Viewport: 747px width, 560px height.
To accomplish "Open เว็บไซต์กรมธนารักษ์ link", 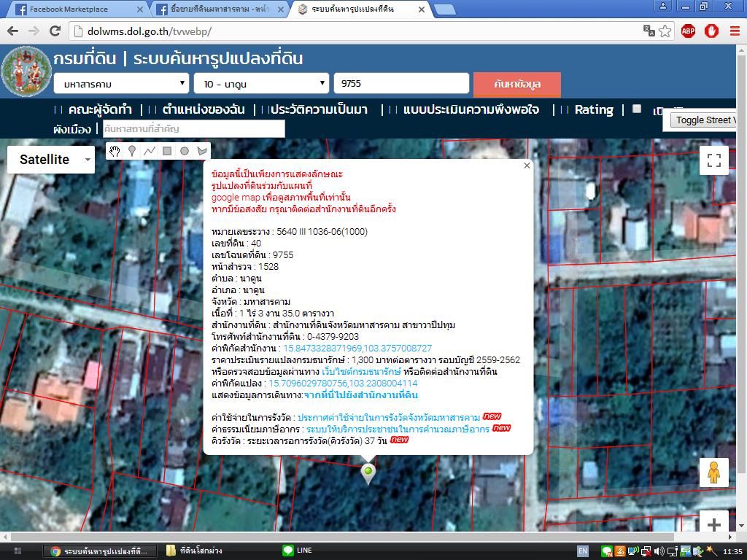I will coord(361,371).
